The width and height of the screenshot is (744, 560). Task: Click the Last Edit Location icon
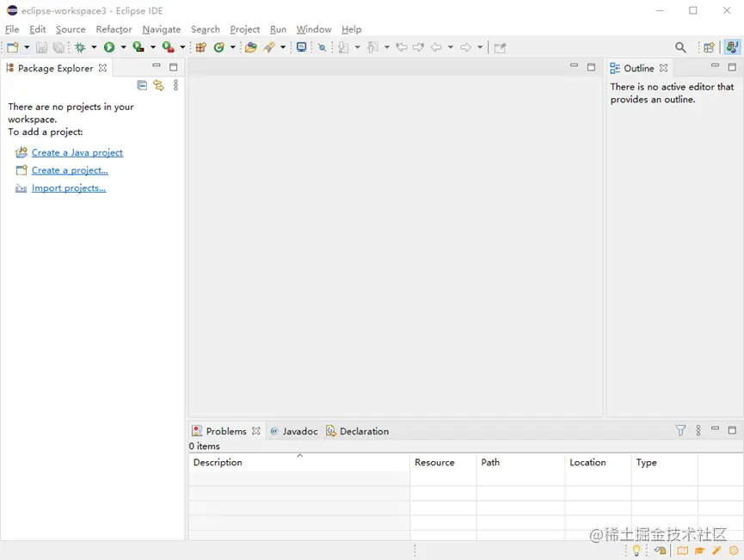[x=402, y=47]
